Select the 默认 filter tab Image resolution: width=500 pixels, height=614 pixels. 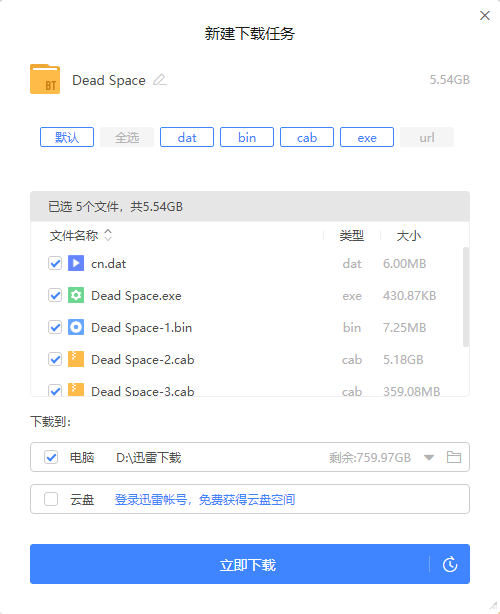(67, 137)
